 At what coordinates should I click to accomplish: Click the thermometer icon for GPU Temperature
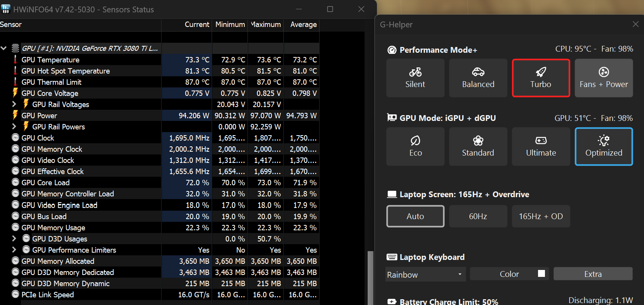coord(15,59)
